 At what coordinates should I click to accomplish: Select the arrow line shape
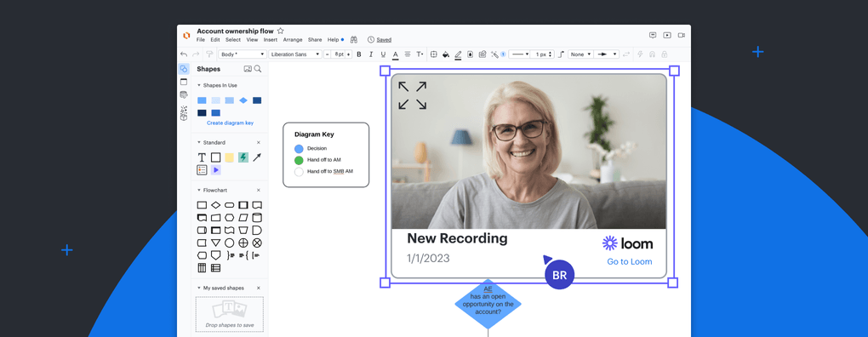257,157
